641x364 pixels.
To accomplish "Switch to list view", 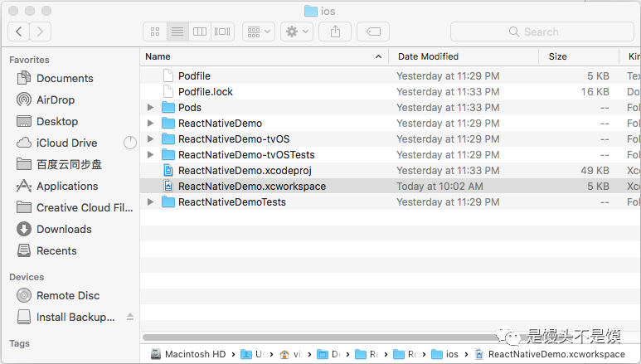I will (x=177, y=32).
